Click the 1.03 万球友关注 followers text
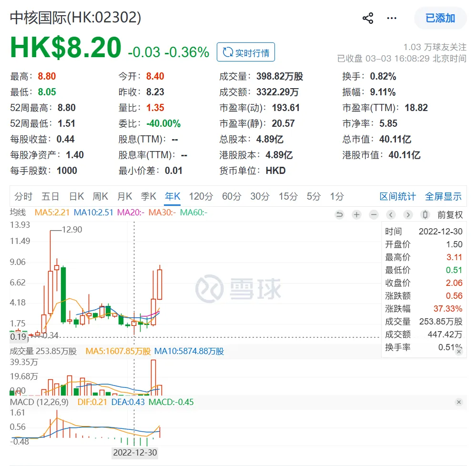Image resolution: width=476 pixels, height=466 pixels. (435, 47)
